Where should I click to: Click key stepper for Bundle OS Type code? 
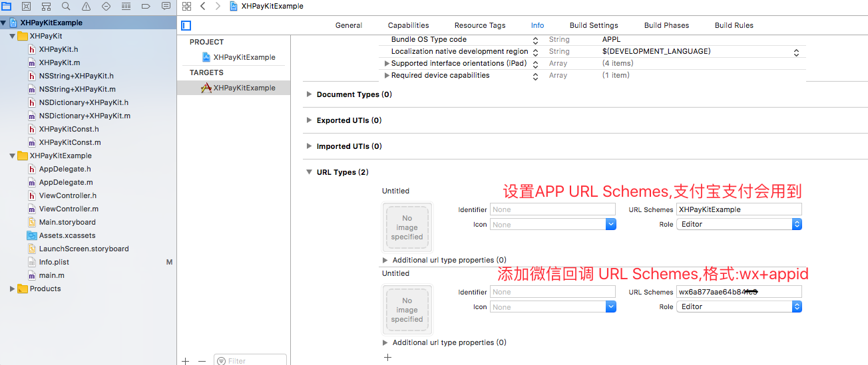535,40
